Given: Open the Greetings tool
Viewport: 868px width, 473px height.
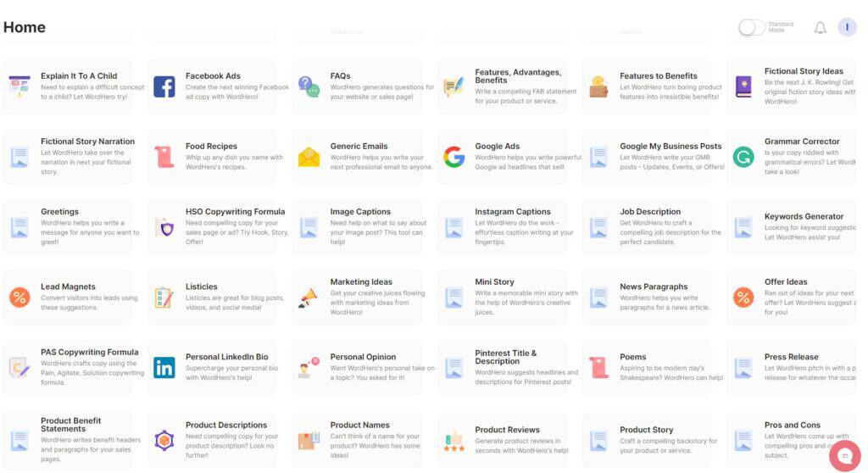Looking at the screenshot, I should 68,227.
